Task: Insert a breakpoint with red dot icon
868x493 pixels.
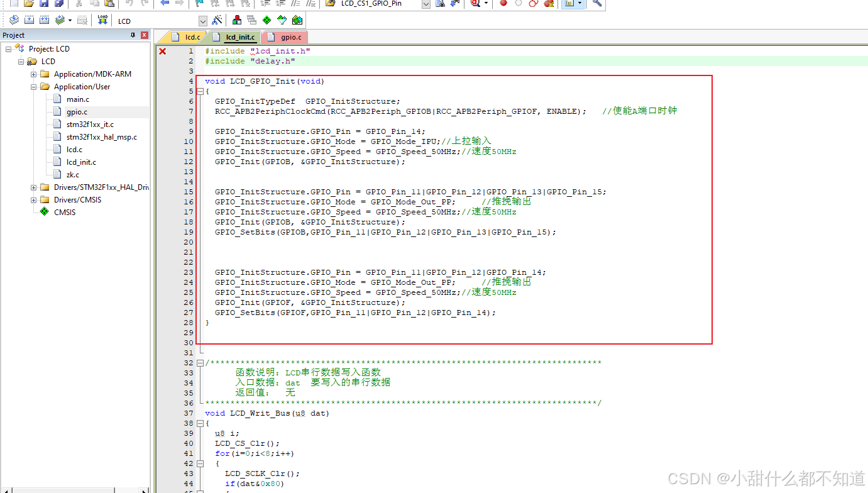Action: [503, 4]
